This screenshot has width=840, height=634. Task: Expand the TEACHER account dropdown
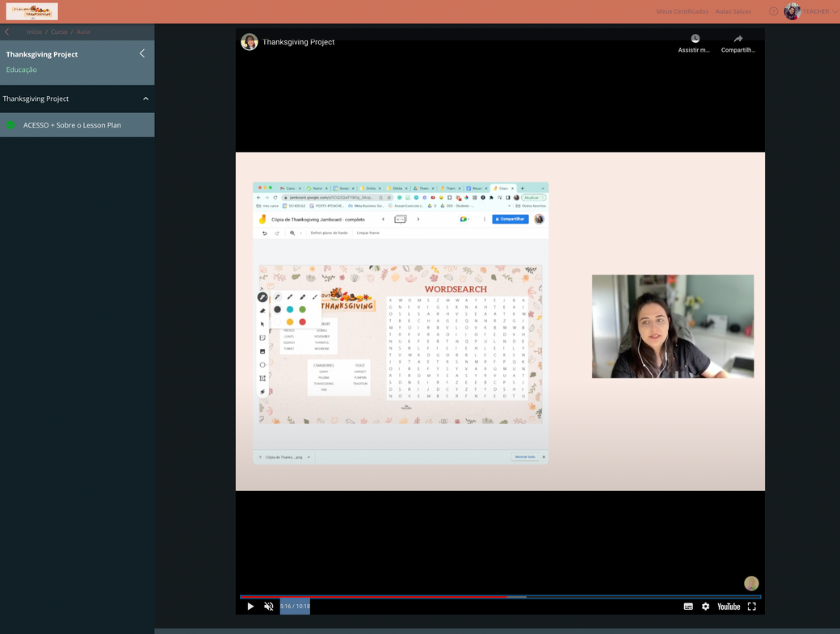[x=834, y=11]
